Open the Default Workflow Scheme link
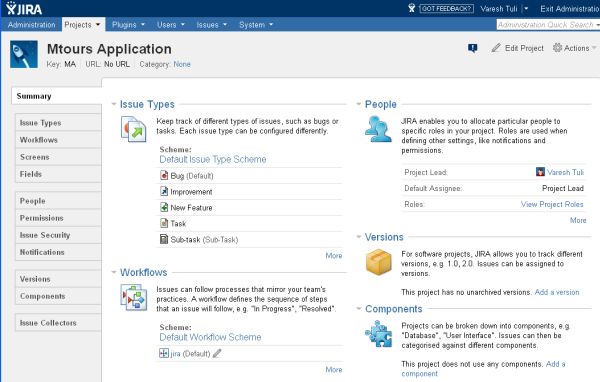 (x=210, y=337)
